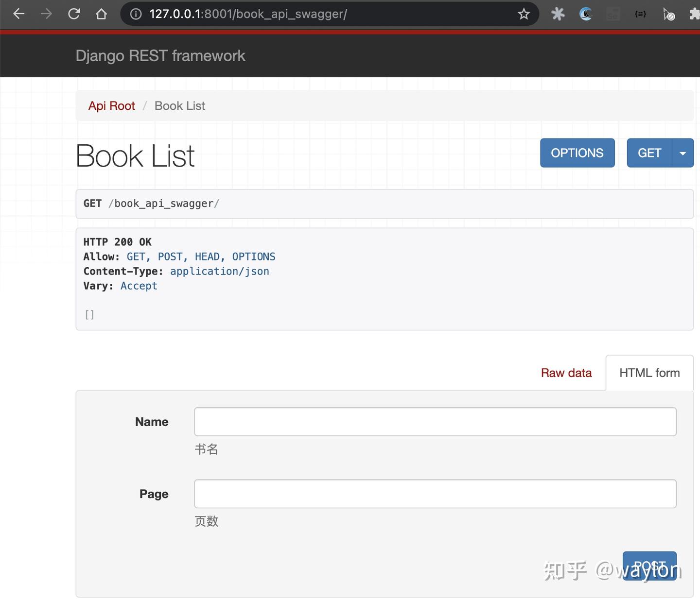View site information for the address

pyautogui.click(x=136, y=14)
